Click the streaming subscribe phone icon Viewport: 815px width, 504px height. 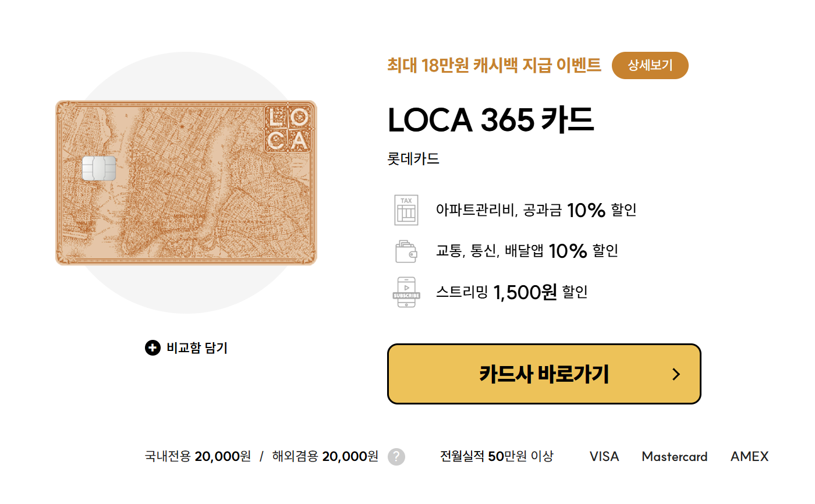click(x=406, y=292)
